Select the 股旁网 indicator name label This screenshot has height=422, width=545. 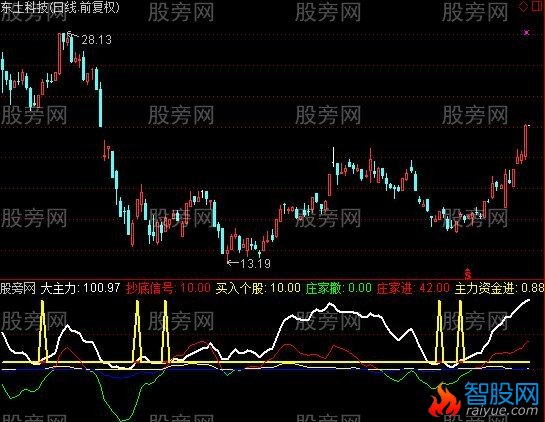pyautogui.click(x=18, y=289)
